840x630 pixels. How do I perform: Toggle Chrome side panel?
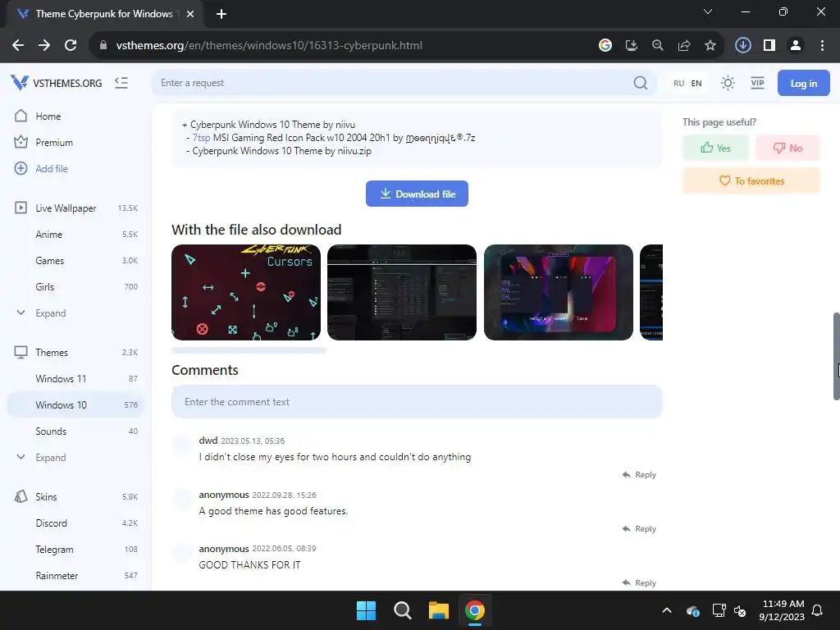click(x=769, y=46)
